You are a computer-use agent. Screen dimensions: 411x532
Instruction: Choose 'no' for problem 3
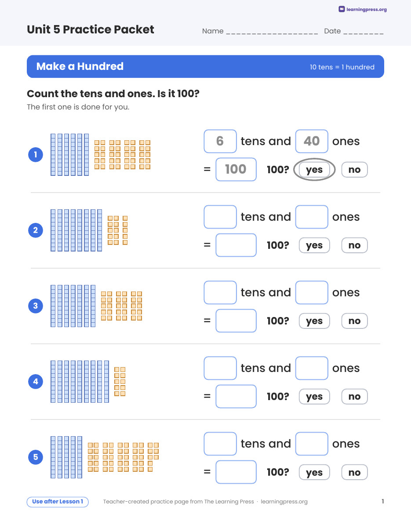[354, 321]
